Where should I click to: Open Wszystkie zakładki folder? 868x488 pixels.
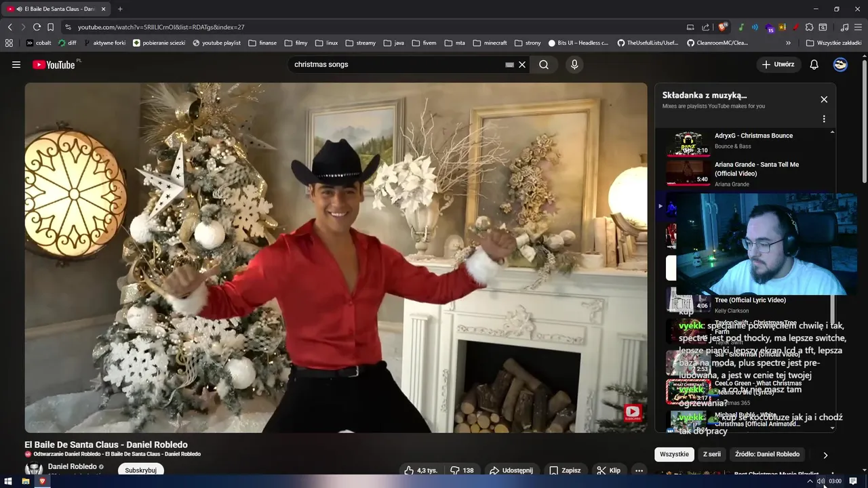833,43
